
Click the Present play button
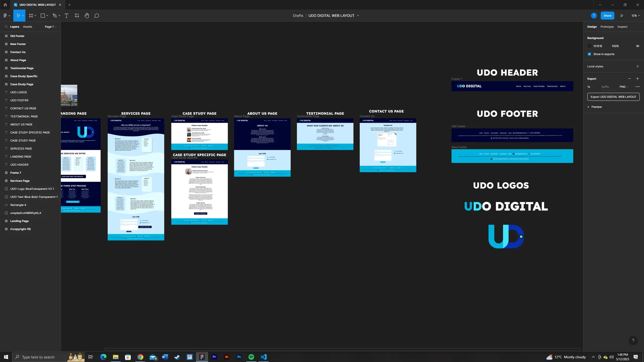click(622, 16)
